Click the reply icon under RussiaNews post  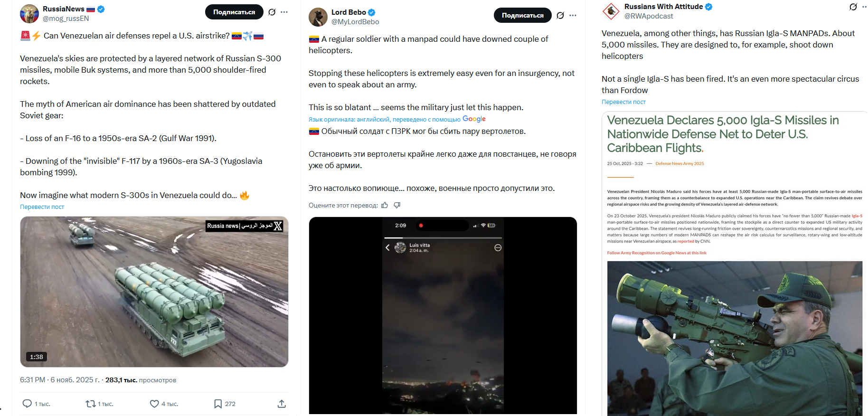pos(28,404)
